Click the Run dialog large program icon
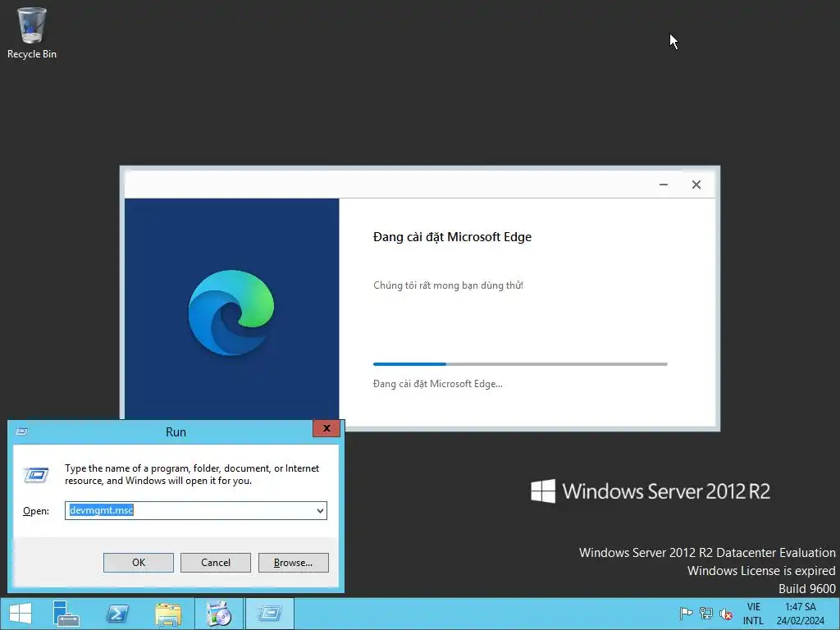The image size is (840, 630). click(x=36, y=475)
